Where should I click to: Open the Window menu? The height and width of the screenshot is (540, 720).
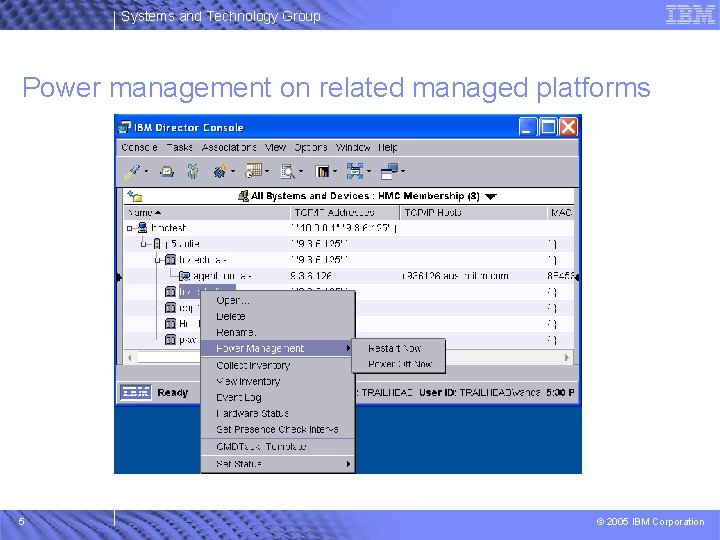[353, 147]
